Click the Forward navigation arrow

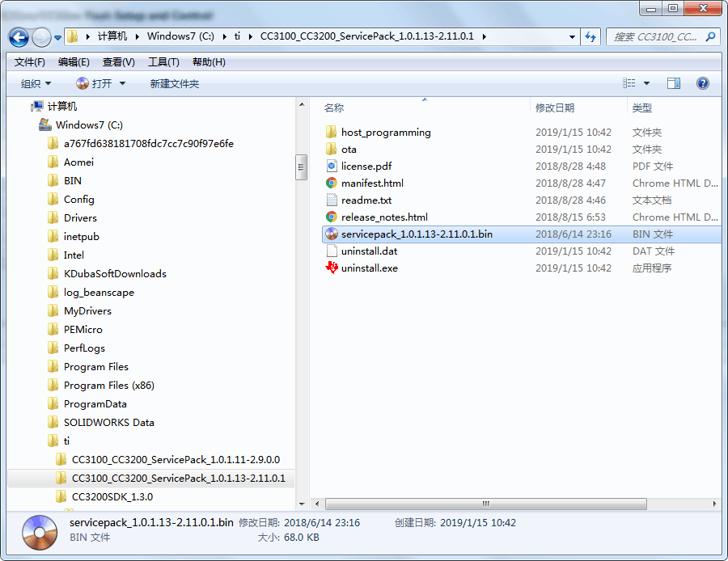(41, 37)
